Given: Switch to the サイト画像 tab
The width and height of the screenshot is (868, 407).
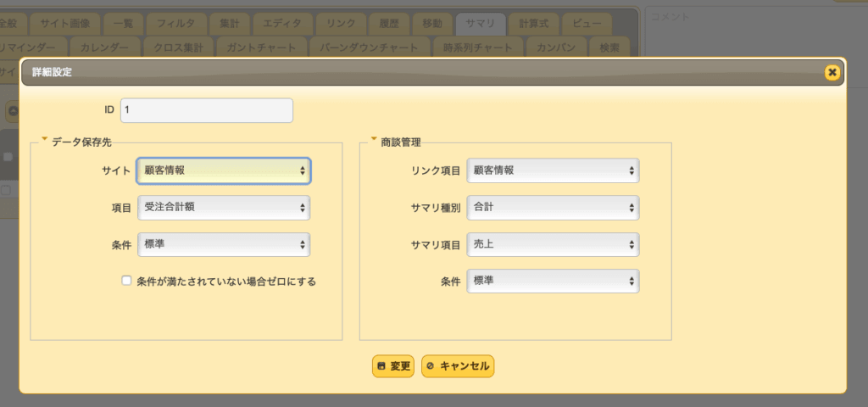Looking at the screenshot, I should tap(64, 23).
